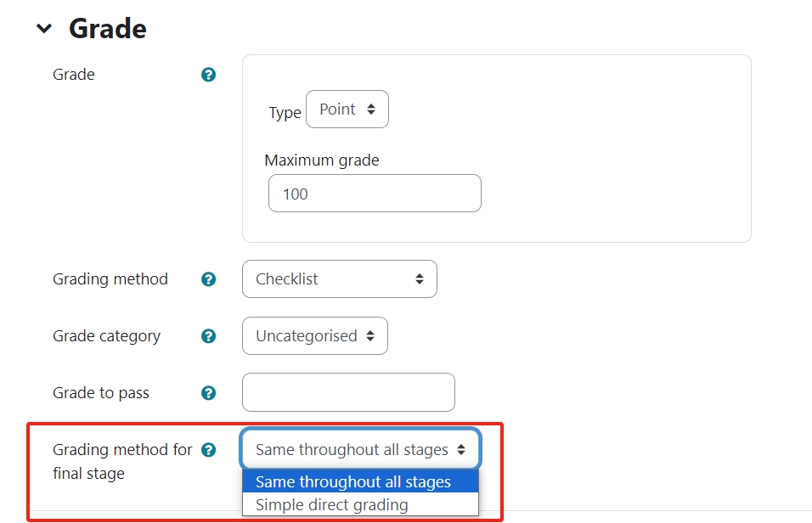Click the highlighted Same throughout all stages entry

(x=352, y=481)
